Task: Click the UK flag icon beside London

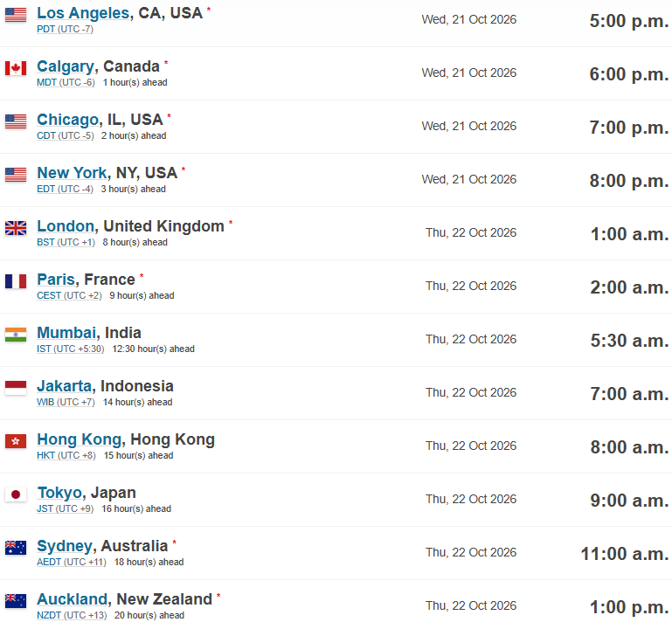Action: pyautogui.click(x=16, y=228)
